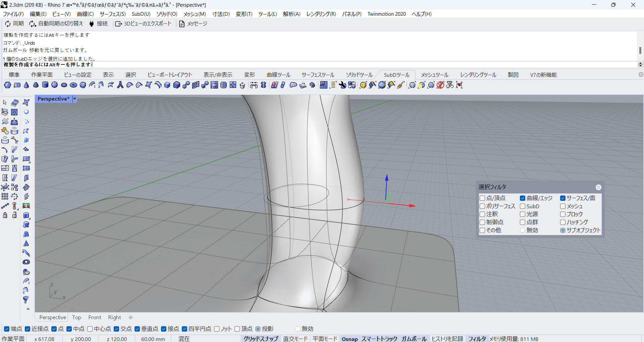Click the closed padlock lock icon
This screenshot has height=342, width=644.
pos(5,215)
